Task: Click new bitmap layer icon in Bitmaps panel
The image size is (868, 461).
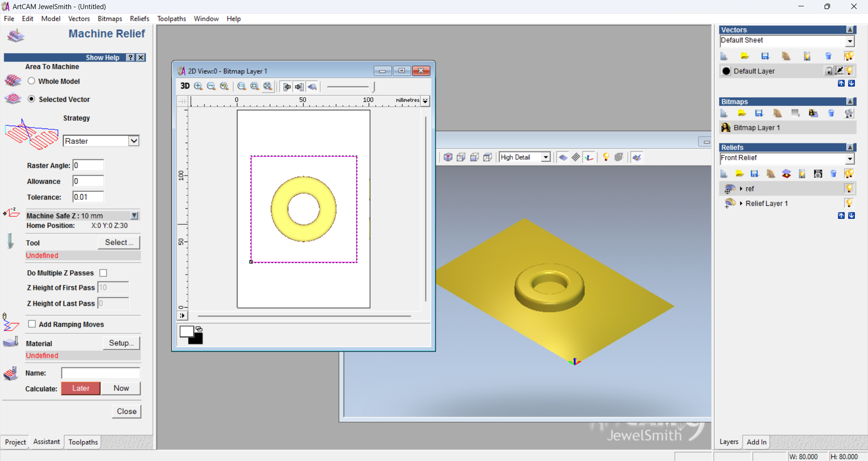Action: (724, 114)
